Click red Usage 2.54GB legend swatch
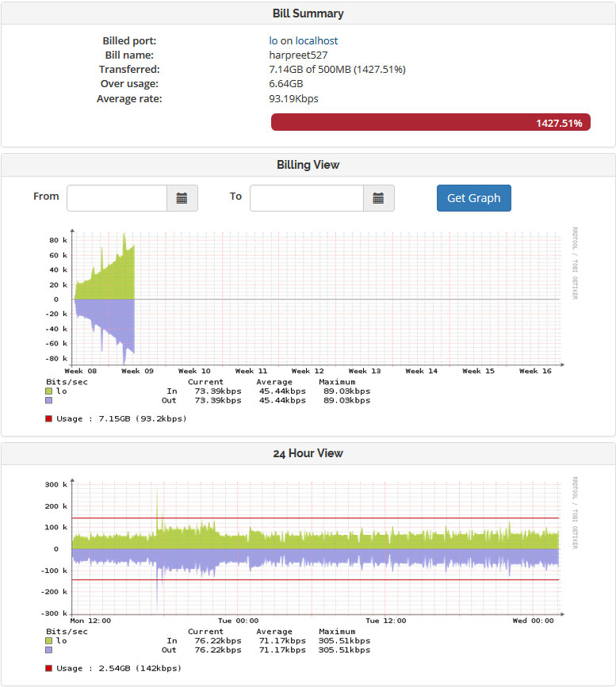Image resolution: width=616 pixels, height=687 pixels. coord(49,668)
